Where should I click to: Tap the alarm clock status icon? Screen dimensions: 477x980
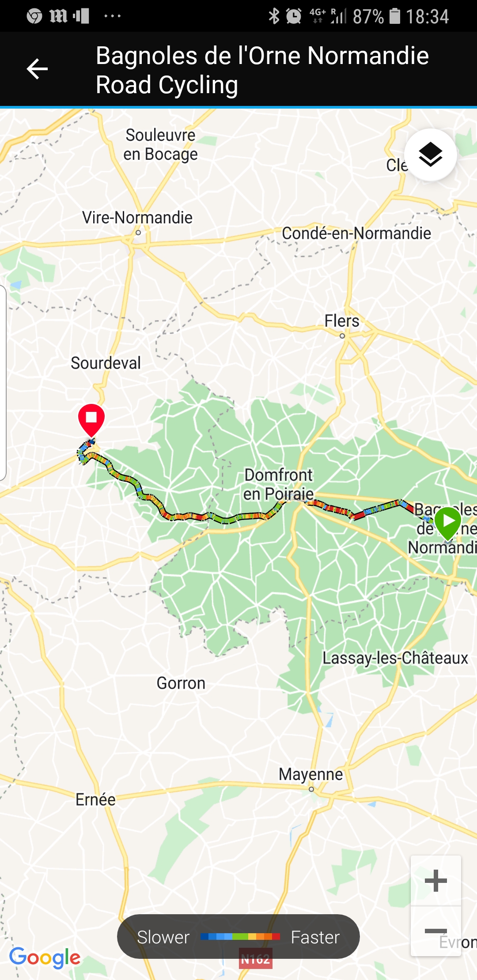pyautogui.click(x=294, y=16)
